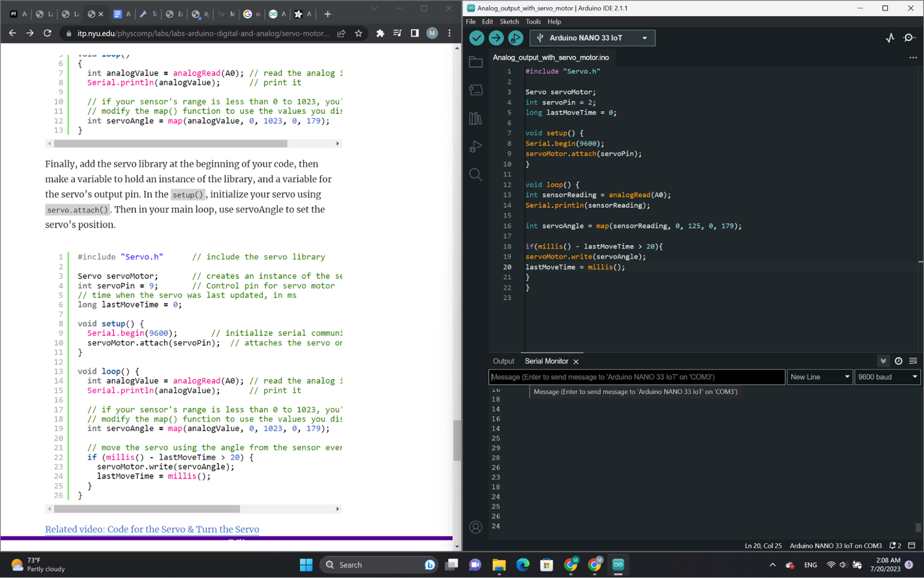Show hidden system tray icons chevron

[772, 565]
